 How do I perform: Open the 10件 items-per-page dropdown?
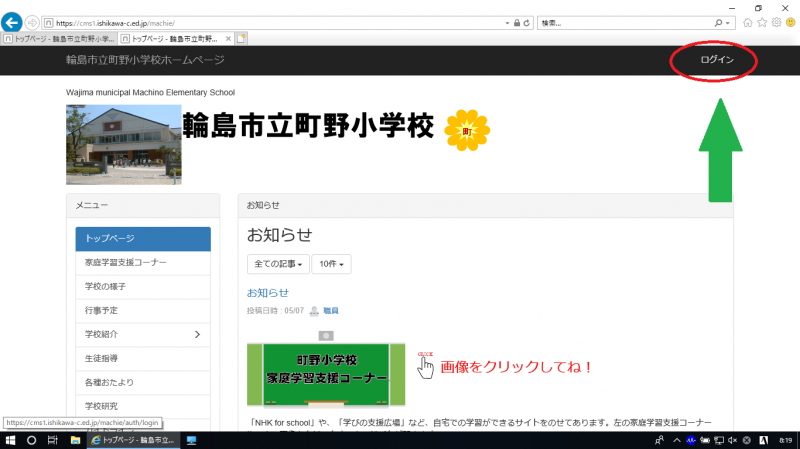pos(331,264)
